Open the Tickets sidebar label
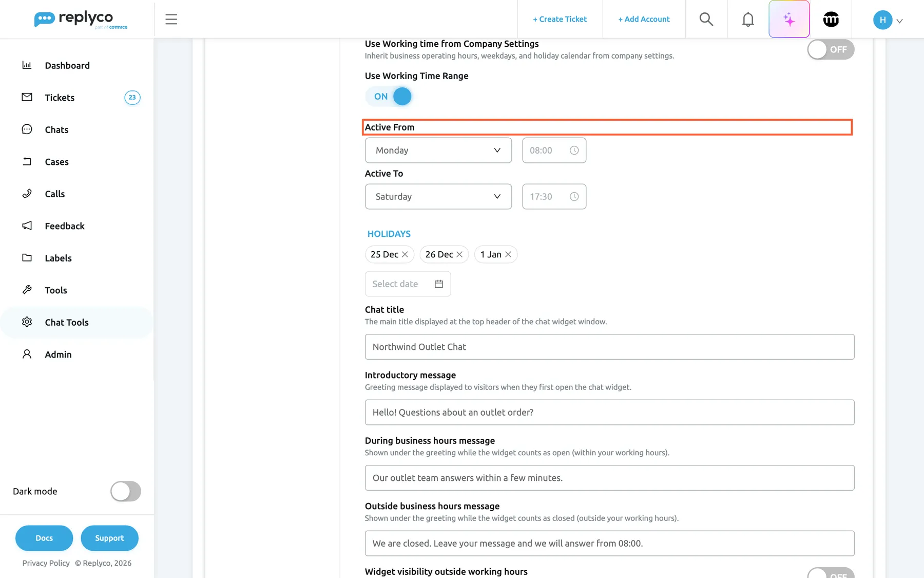Image resolution: width=924 pixels, height=578 pixels. pos(60,98)
